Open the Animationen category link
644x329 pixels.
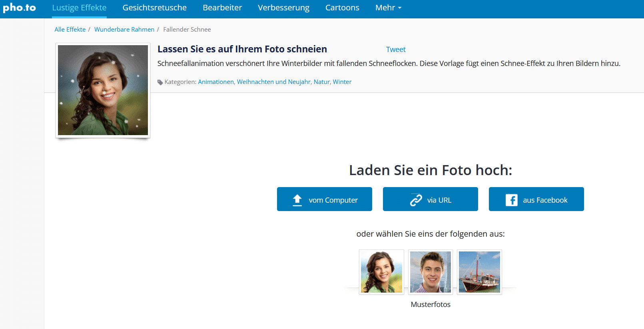click(x=216, y=82)
